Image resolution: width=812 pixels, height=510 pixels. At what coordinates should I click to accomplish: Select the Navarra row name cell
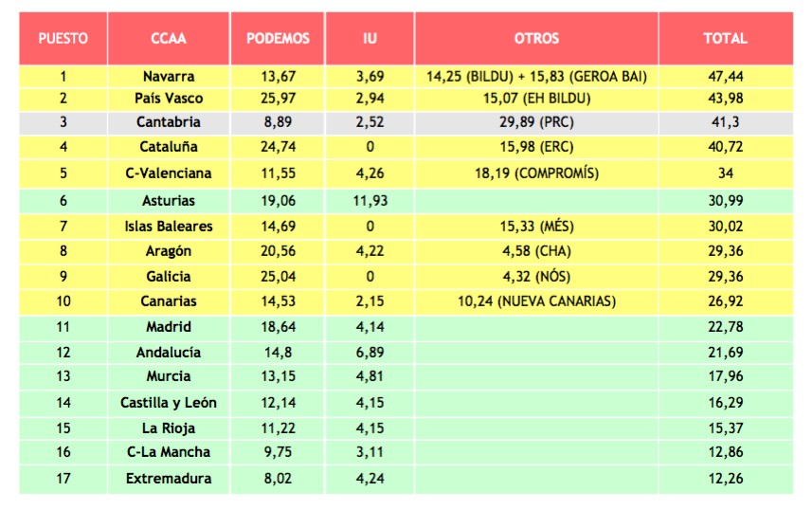[x=168, y=77]
